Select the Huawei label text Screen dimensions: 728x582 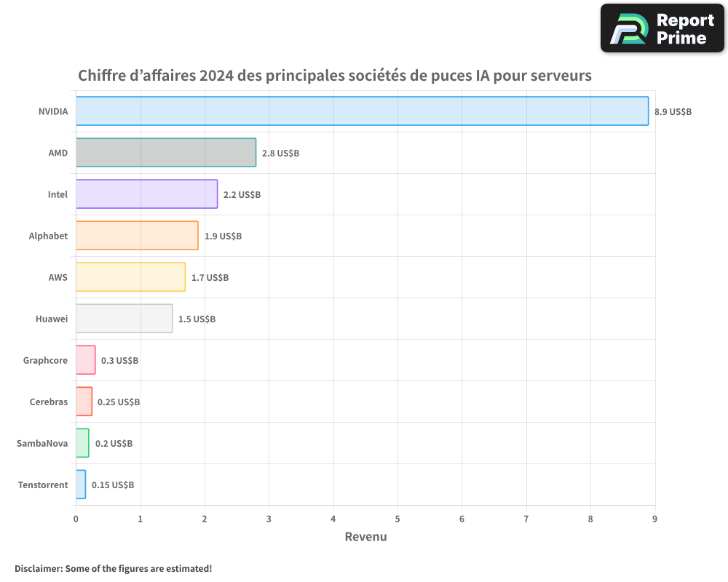51,319
